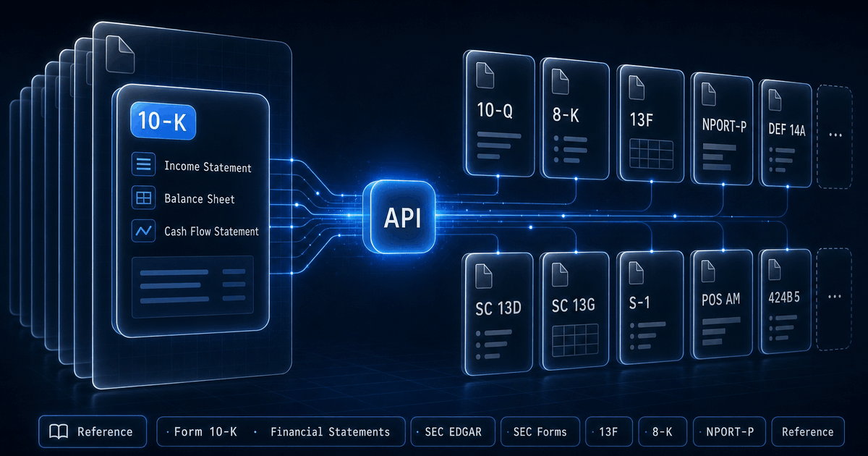This screenshot has width=868, height=456.
Task: Click the Income Statement list icon
Action: (143, 165)
